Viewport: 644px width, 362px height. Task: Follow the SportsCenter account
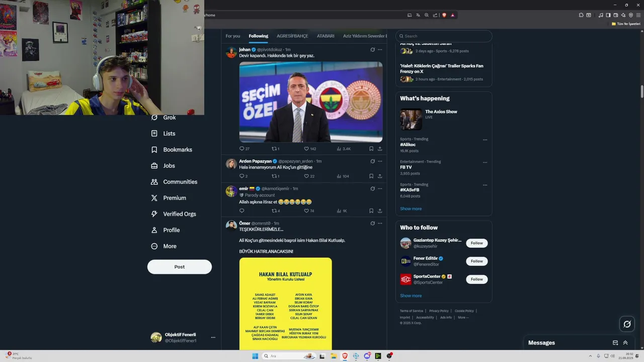pos(477,280)
